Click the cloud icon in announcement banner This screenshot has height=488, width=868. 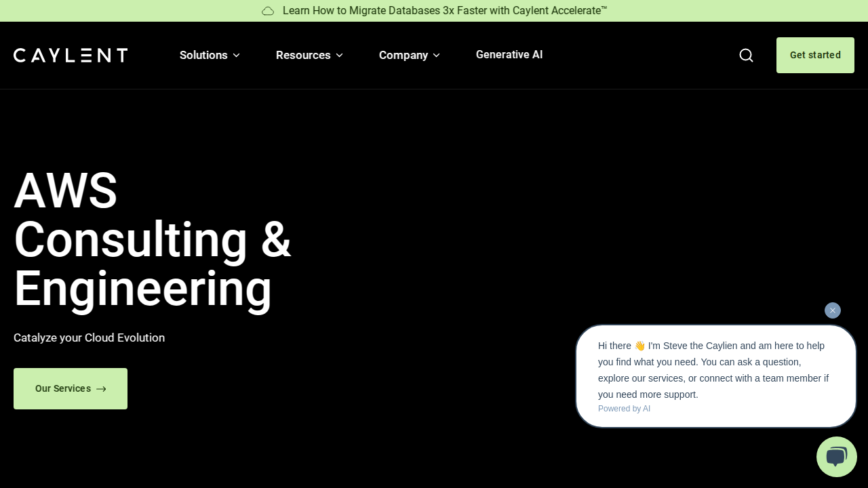(x=268, y=11)
